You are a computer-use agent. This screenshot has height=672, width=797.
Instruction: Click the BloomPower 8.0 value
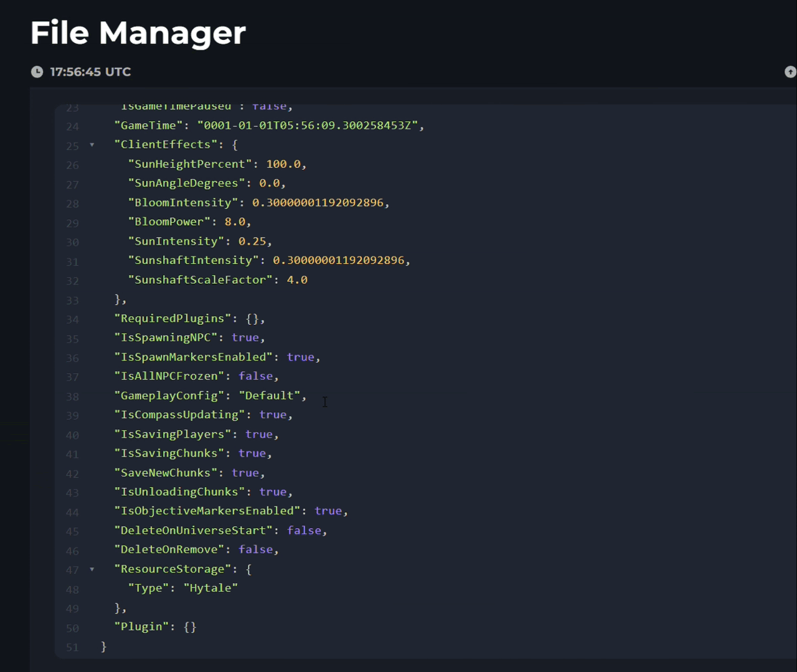[235, 222]
